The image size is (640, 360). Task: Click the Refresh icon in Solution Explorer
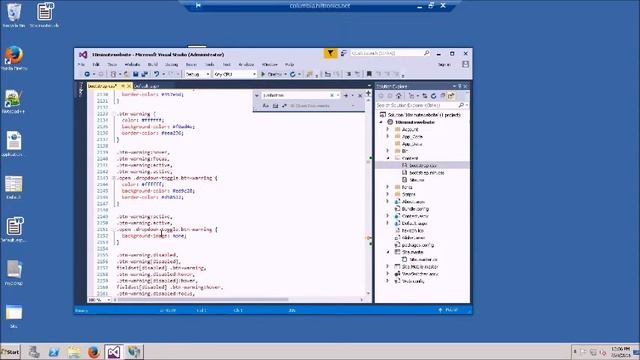click(433, 96)
